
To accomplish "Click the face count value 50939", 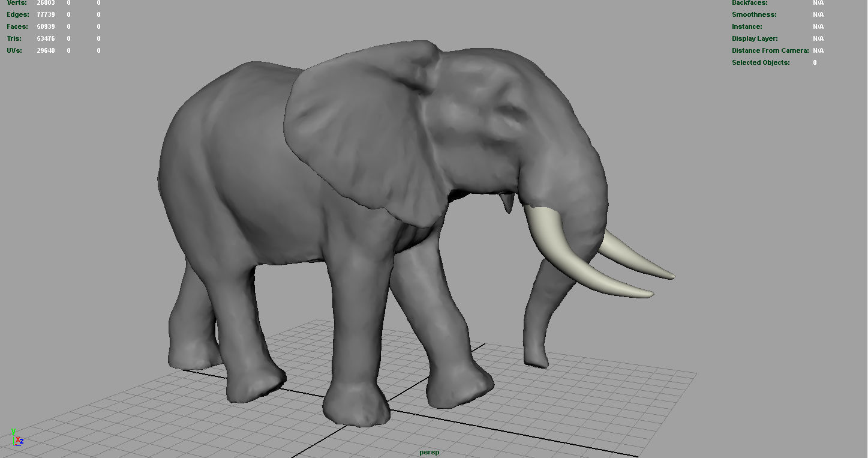I will pyautogui.click(x=46, y=26).
